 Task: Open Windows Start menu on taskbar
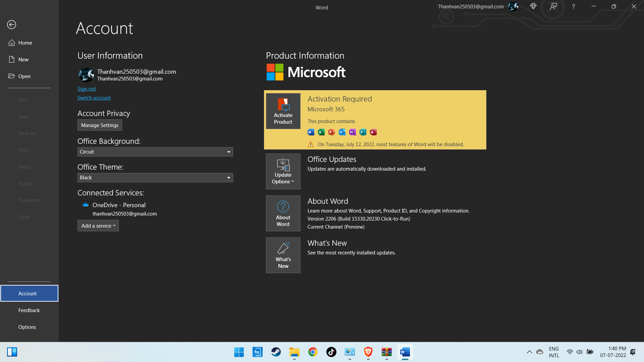pos(239,352)
